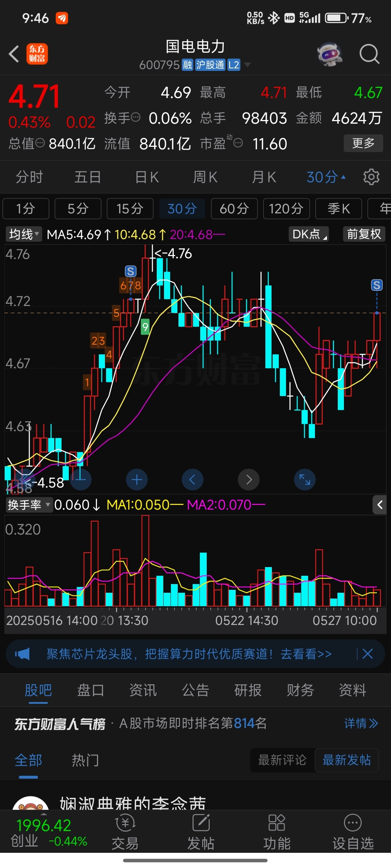Viewport: 391px width, 868px height.
Task: Switch to 五日 tab
Action: pos(88,177)
